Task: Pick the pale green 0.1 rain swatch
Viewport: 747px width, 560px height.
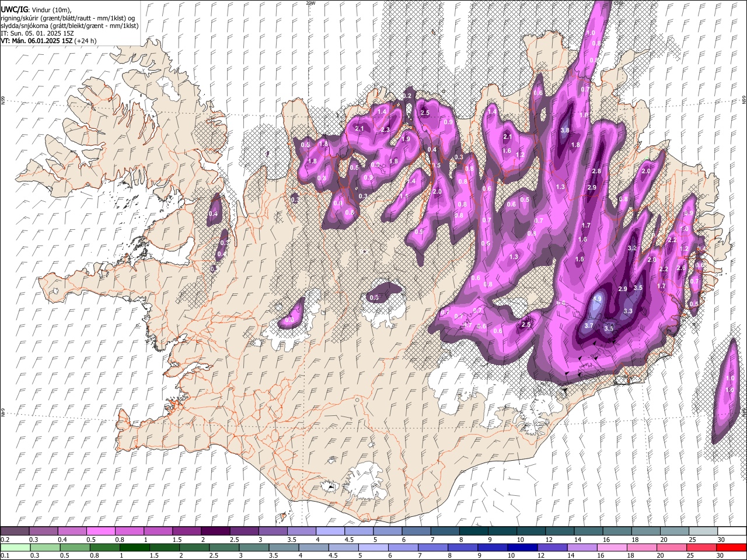Action: click(15, 547)
